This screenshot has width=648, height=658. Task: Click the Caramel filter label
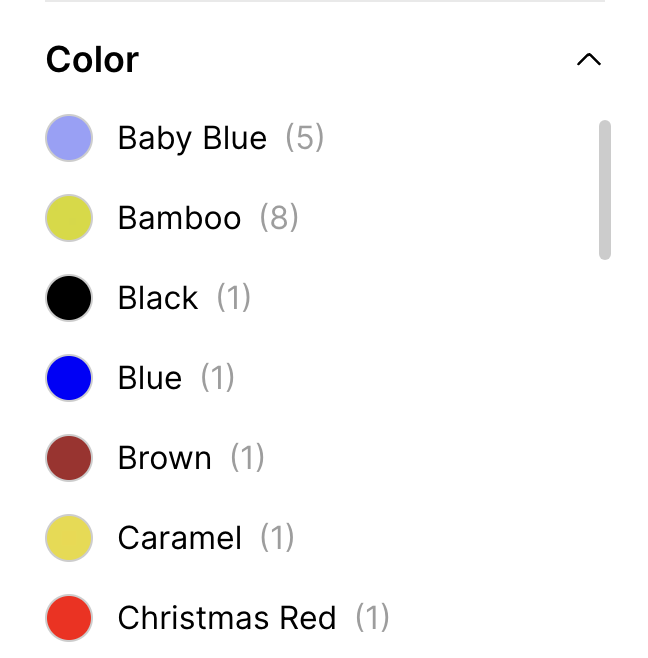180,538
